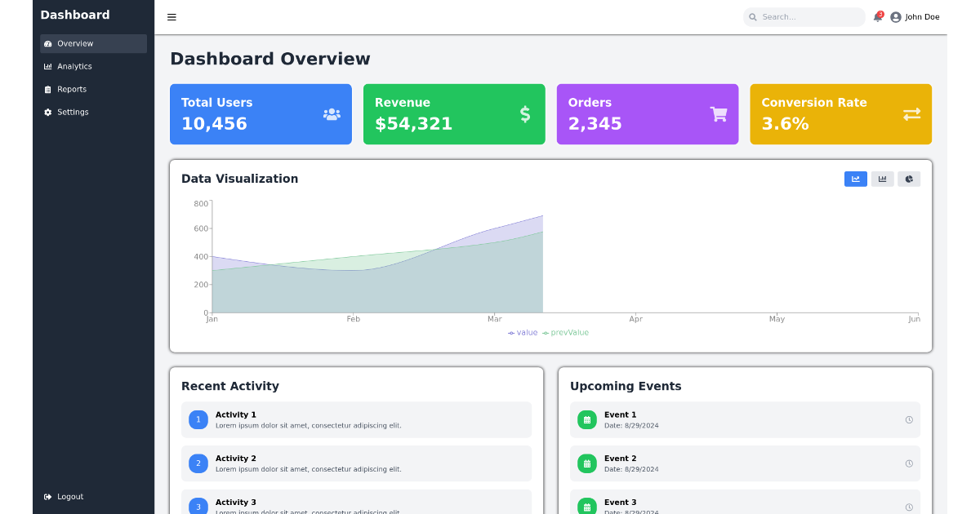Switch chart to line chart view
Image resolution: width=980 pixels, height=514 pixels.
coord(856,179)
